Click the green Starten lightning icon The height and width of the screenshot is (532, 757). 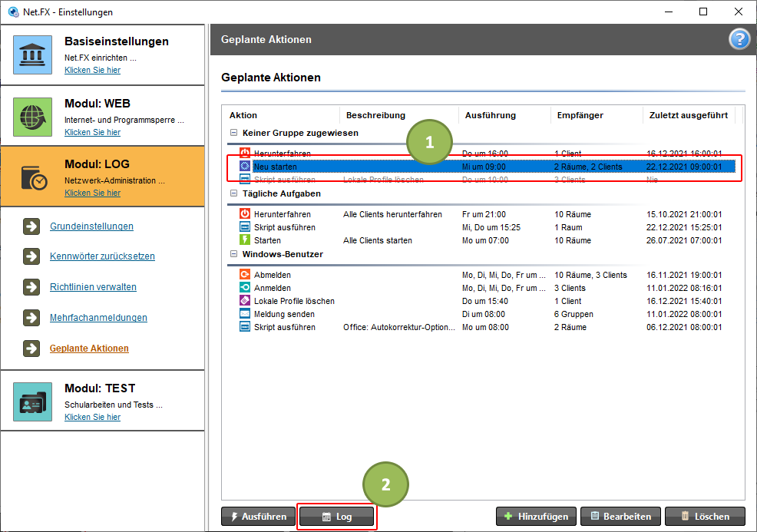coord(245,240)
